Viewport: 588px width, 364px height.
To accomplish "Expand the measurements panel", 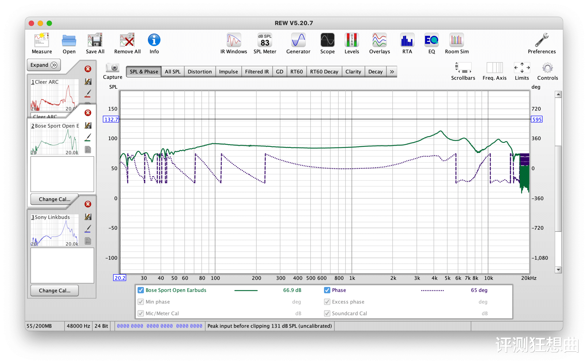I will [44, 65].
